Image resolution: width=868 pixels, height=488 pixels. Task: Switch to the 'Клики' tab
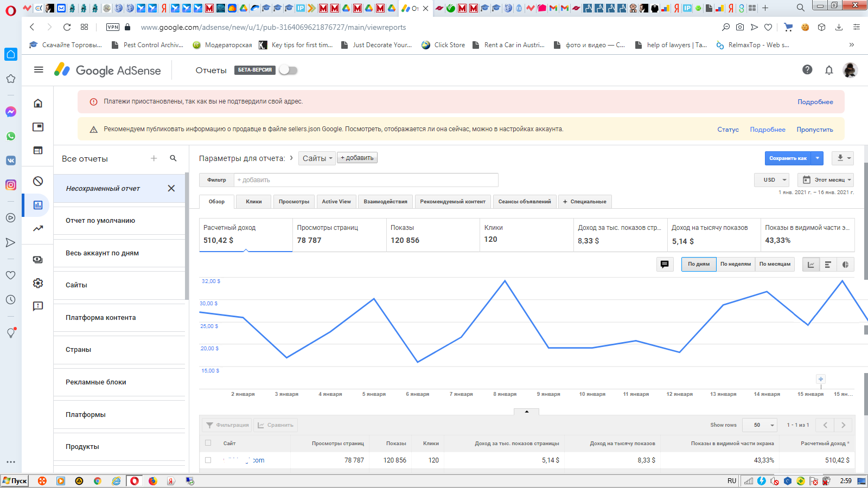[253, 202]
